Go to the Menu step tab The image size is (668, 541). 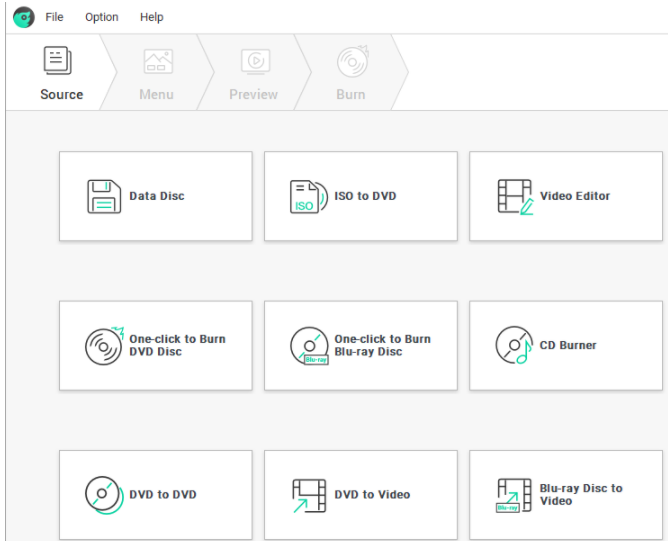coord(157,72)
